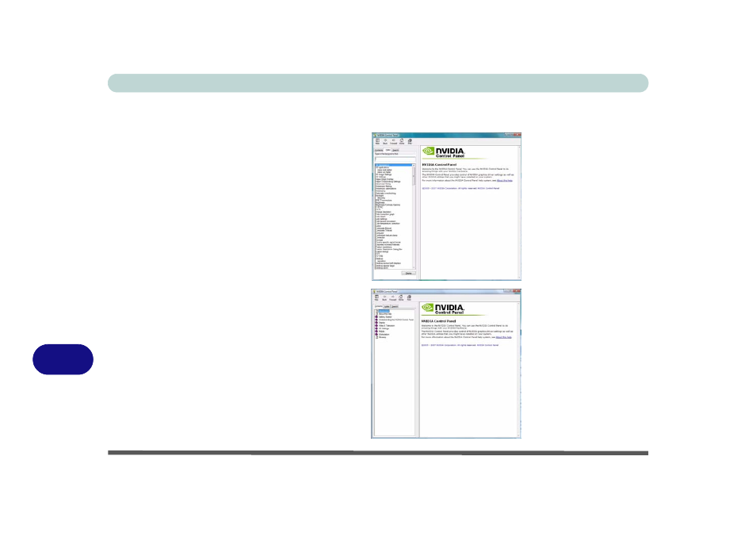Click Forward icon in lower help window
Screen dimensions: 756x533
[393, 297]
